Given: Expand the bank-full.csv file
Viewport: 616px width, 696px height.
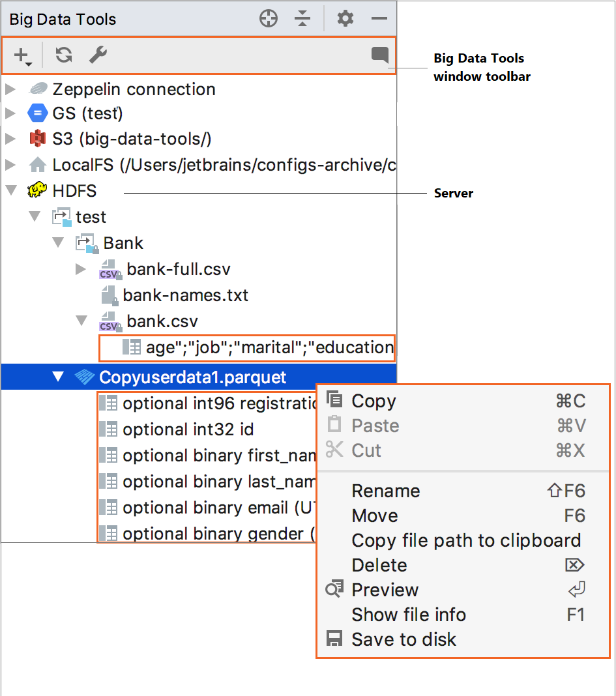Looking at the screenshot, I should coord(81,269).
